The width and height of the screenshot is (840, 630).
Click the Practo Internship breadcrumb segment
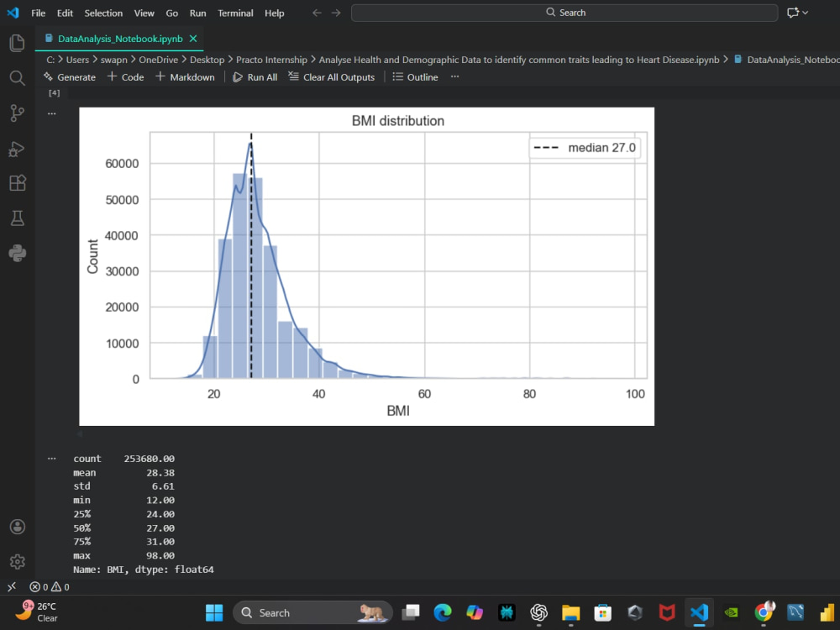271,60
